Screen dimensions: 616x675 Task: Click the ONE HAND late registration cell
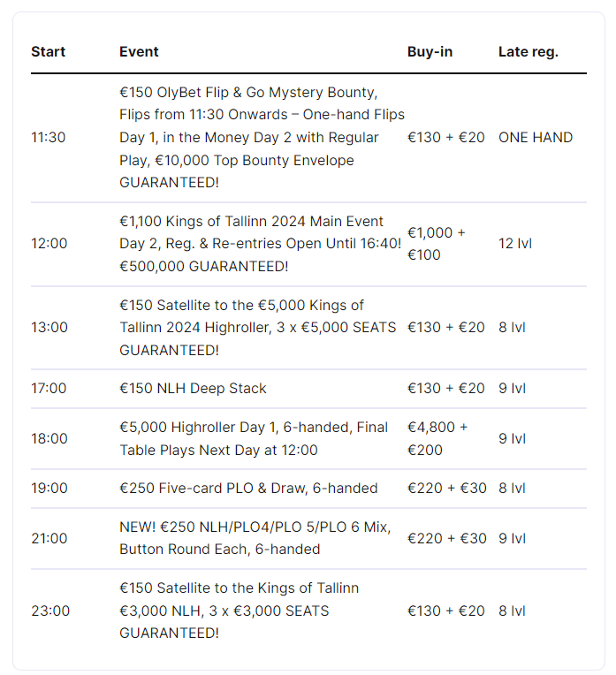click(535, 137)
